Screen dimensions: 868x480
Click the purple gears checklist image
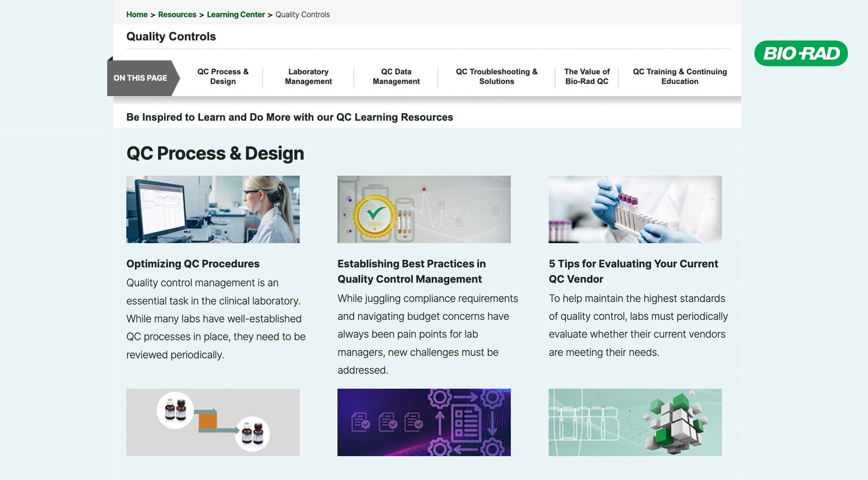click(424, 422)
